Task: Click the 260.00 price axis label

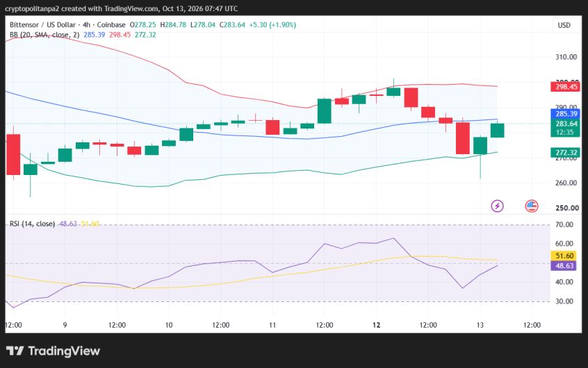Action: 566,183
